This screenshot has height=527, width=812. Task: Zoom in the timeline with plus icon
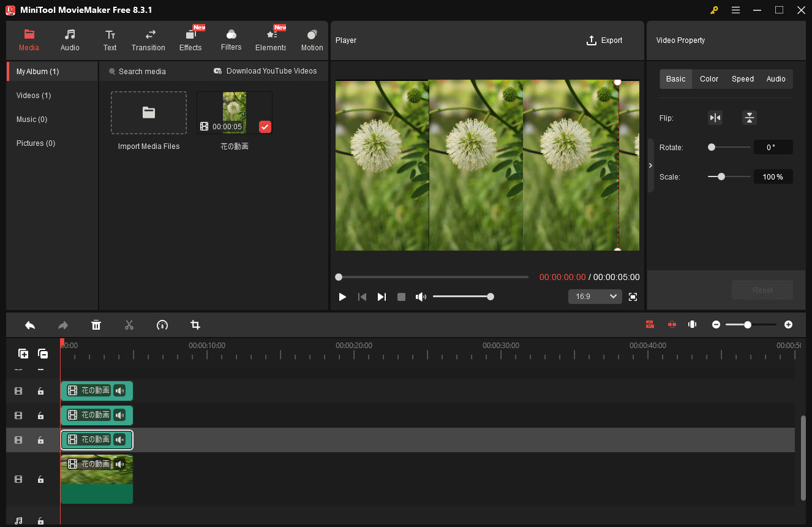tap(788, 325)
